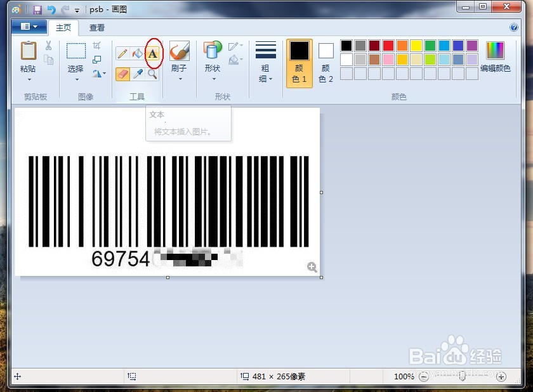533x392 pixels.
Task: Pick the green color swatch
Action: [x=430, y=46]
